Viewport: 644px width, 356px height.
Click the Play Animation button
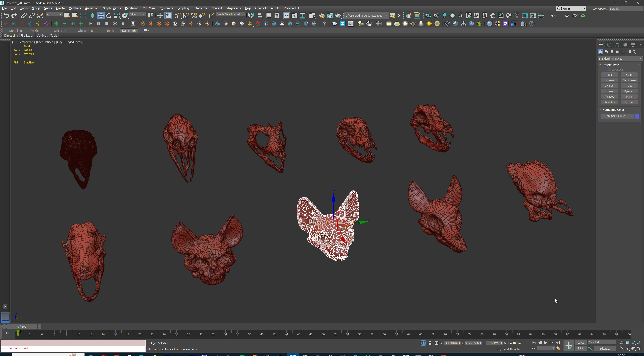(x=546, y=343)
